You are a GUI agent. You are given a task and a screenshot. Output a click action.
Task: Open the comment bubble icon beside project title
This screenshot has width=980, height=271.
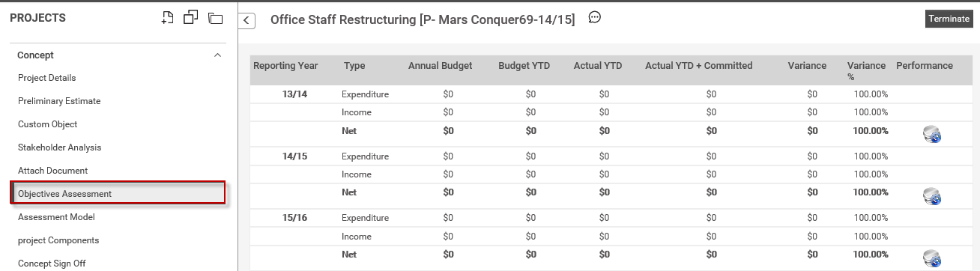pos(595,18)
